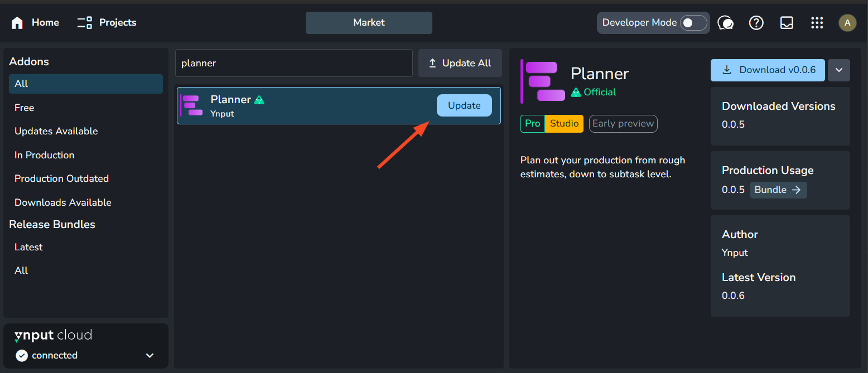The image size is (868, 373).
Task: Select the In Production filter
Action: [x=86, y=155]
